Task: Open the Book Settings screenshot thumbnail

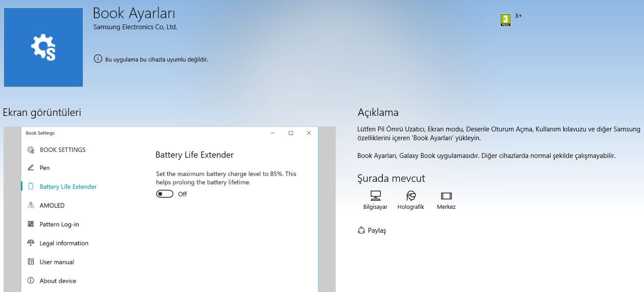Action: point(170,210)
